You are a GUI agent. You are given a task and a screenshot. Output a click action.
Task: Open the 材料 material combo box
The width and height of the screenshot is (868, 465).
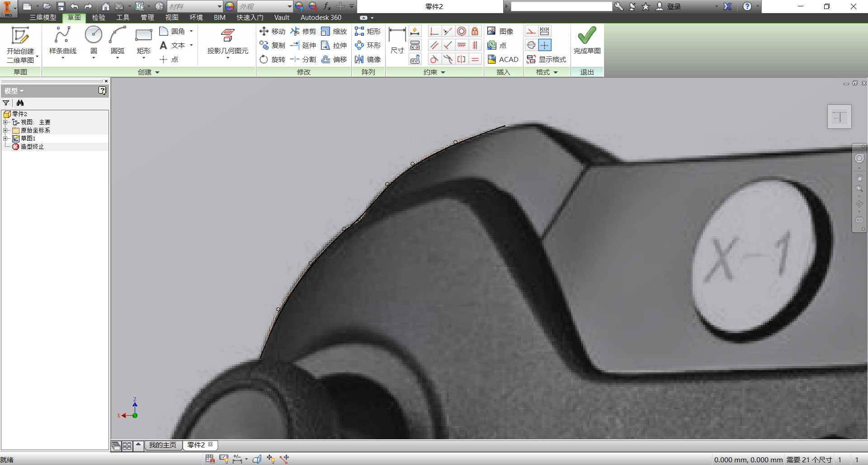tap(195, 6)
